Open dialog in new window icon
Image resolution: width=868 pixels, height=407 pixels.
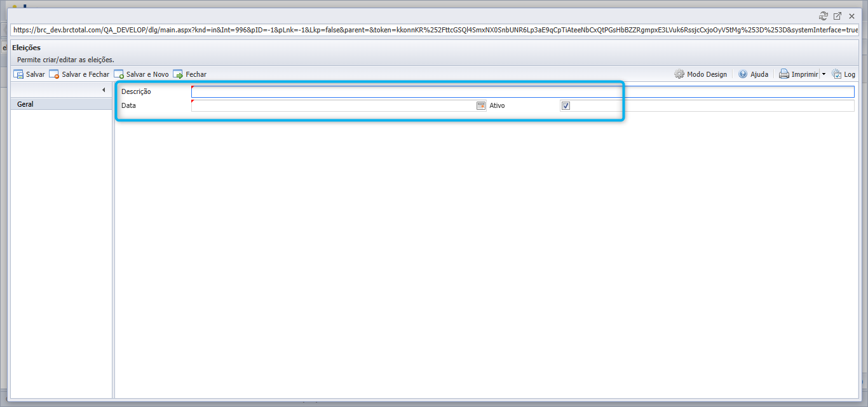coord(837,16)
